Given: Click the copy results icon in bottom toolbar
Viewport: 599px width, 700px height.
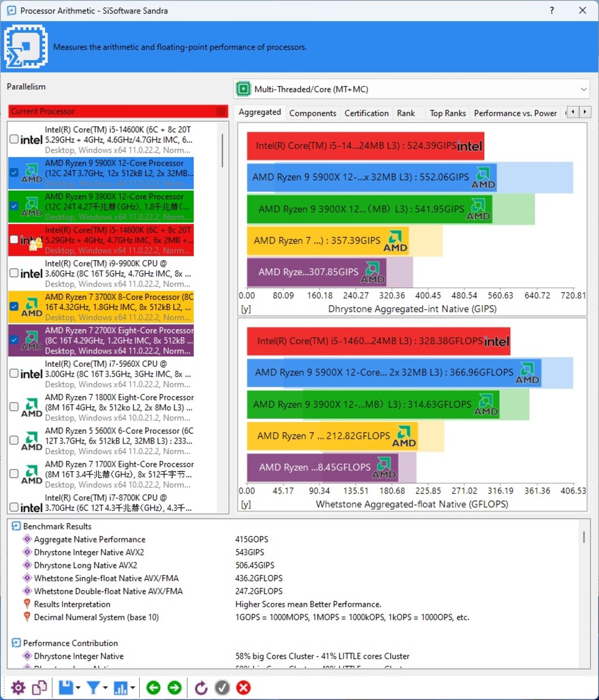Looking at the screenshot, I should (x=39, y=687).
